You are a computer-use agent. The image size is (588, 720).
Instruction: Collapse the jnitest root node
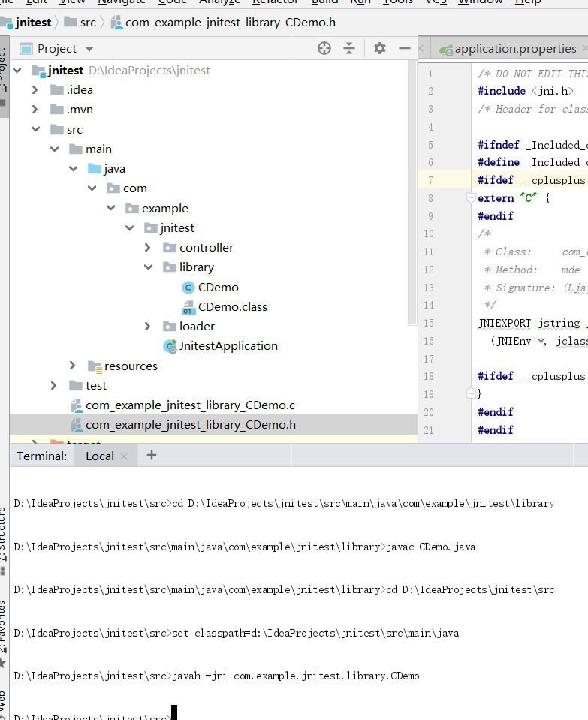(17, 71)
